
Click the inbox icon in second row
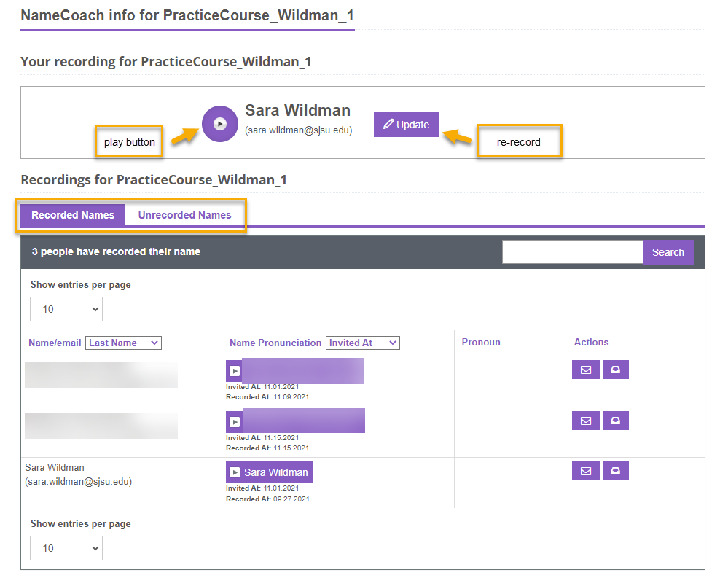615,421
